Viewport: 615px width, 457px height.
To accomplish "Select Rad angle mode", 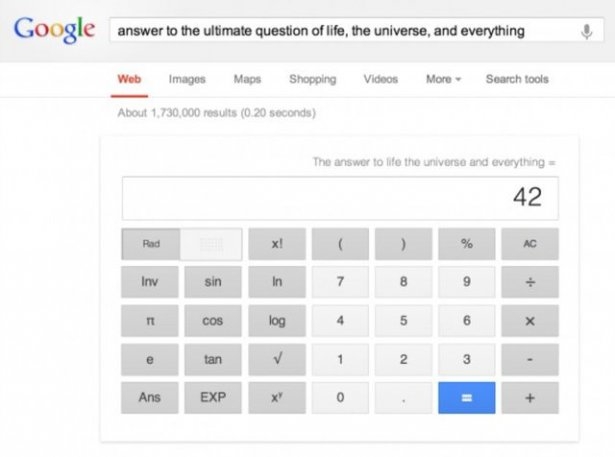I will tap(151, 244).
